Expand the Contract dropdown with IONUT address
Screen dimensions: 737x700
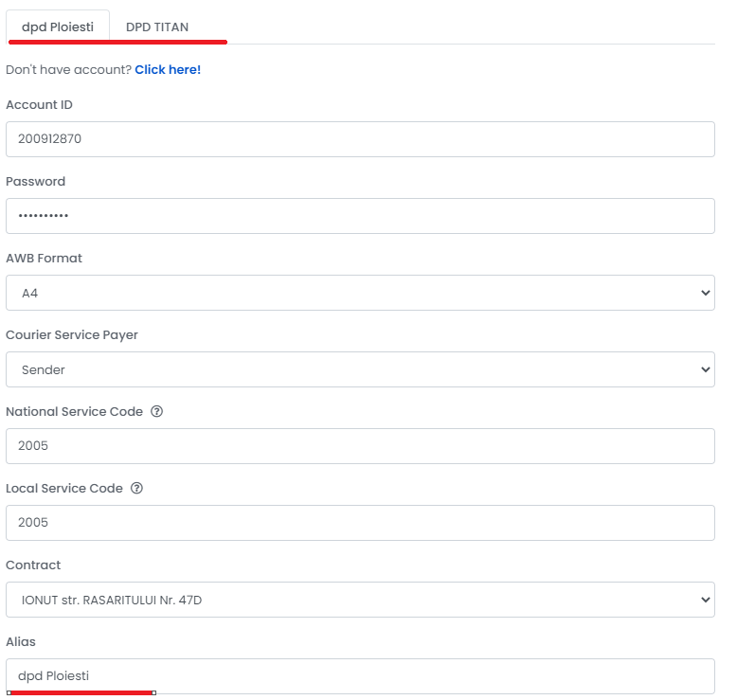(361, 600)
